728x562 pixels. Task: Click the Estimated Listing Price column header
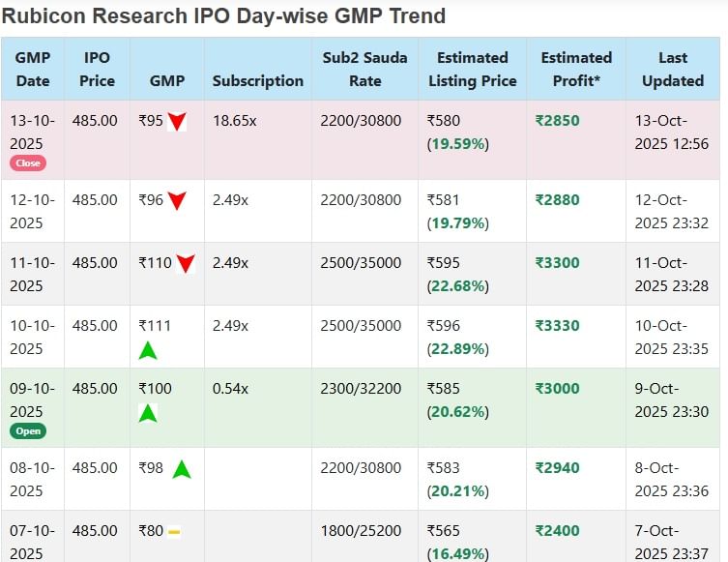472,69
